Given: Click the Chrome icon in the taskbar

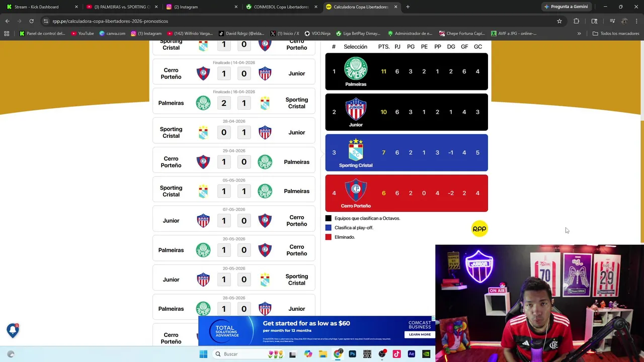Looking at the screenshot, I should click(x=338, y=354).
